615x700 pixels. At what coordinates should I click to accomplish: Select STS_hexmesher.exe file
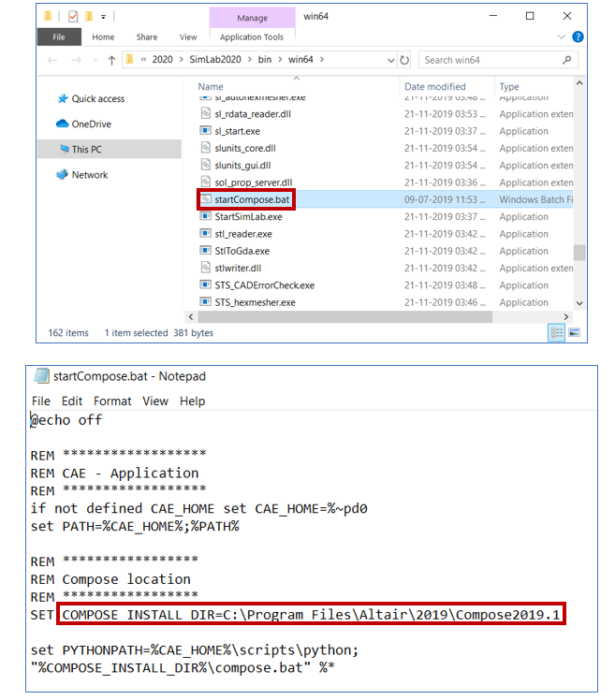(255, 302)
